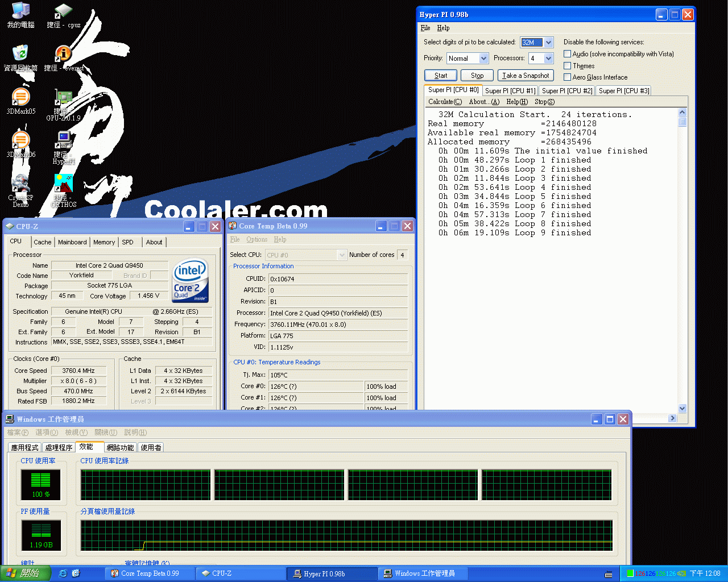Click the Super PI output scroll down arrow
The height and width of the screenshot is (582, 728).
(x=682, y=409)
